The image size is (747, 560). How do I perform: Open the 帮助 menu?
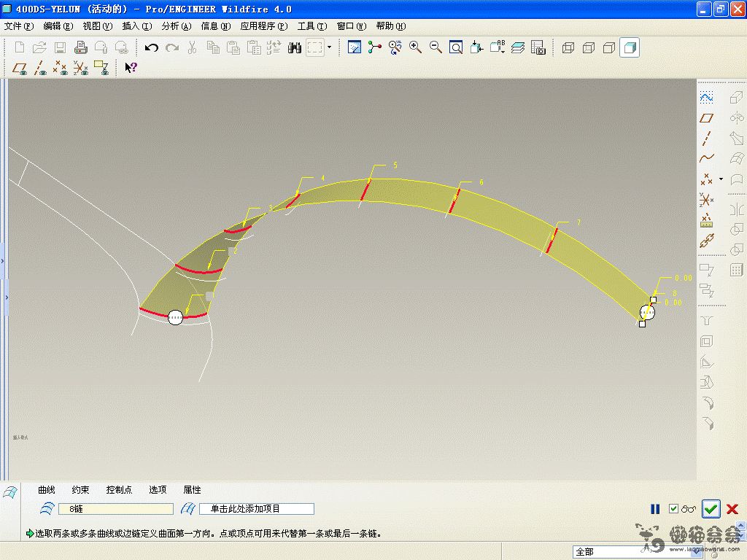tap(391, 26)
